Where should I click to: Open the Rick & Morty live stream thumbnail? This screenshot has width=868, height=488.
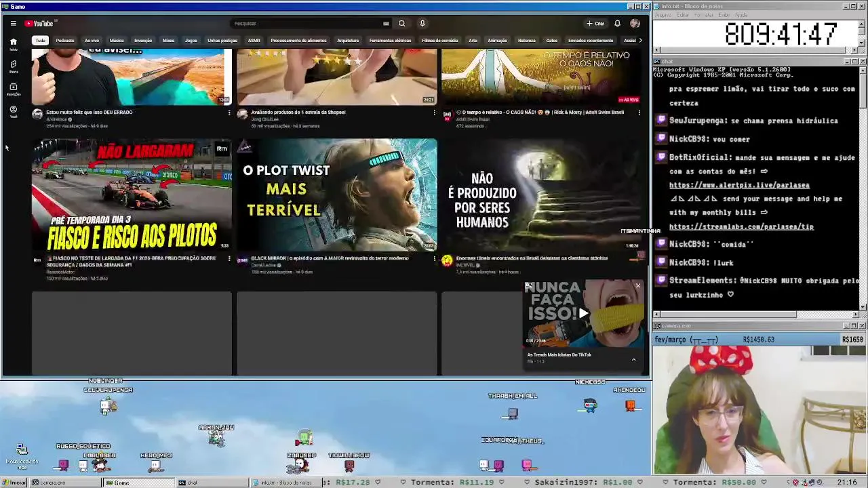coord(542,77)
